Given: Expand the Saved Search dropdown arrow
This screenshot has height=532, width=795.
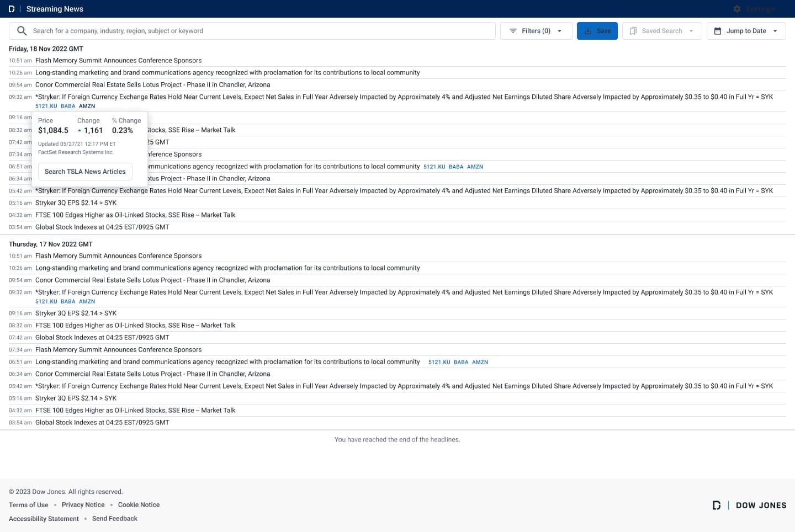Looking at the screenshot, I should pos(691,31).
